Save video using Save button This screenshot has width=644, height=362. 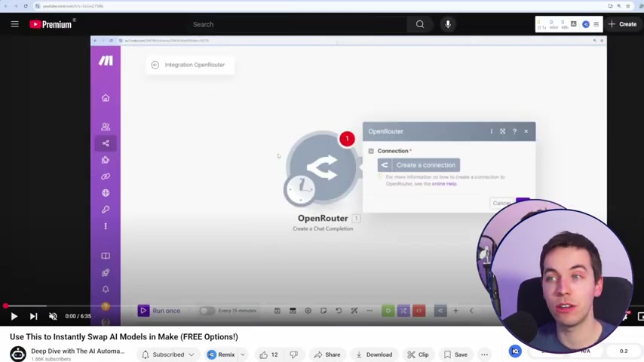pos(455,354)
